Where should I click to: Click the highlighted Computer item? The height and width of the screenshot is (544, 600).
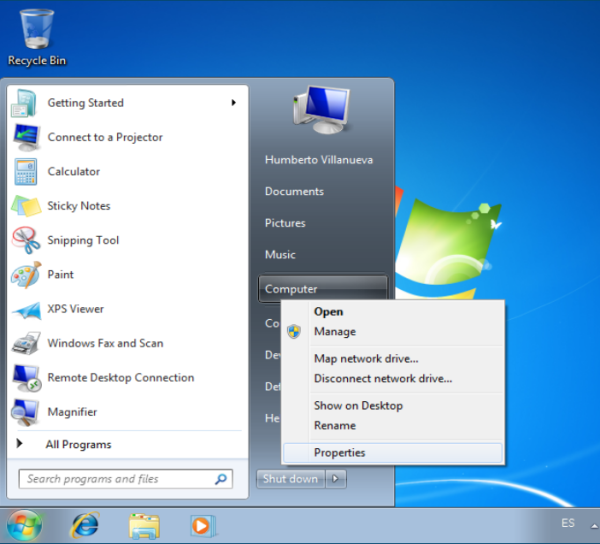323,289
